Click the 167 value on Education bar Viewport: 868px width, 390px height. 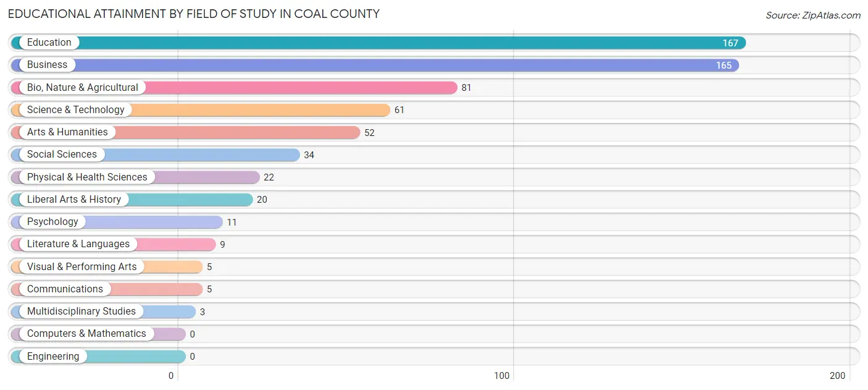coord(730,43)
